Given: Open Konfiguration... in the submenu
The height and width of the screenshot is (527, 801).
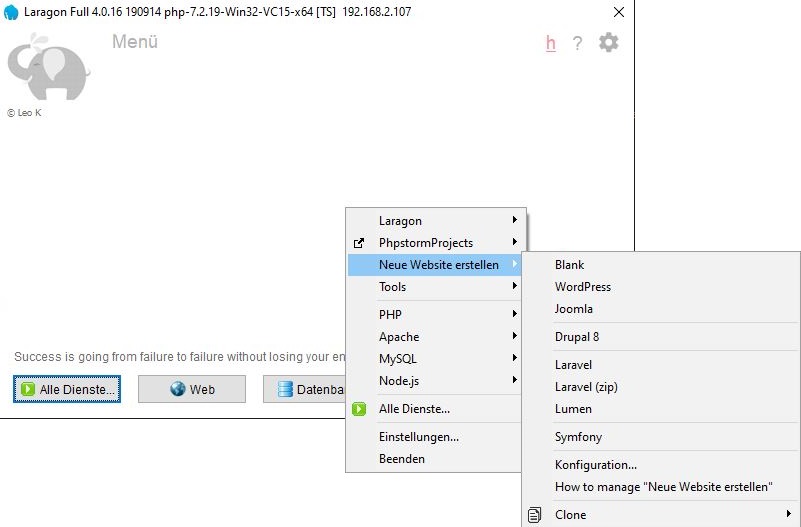Looking at the screenshot, I should (x=661, y=465).
